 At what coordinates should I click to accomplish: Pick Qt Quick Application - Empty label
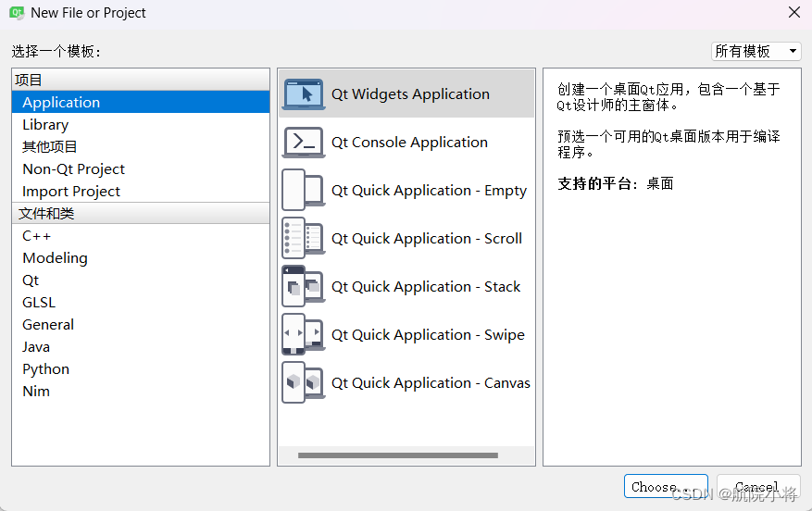430,191
